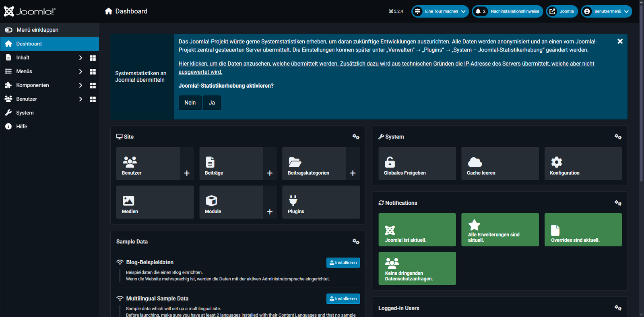Viewport: 644px width, 317px height.
Task: Click Alle Erweiterungen sind aktuell tile
Action: 500,230
